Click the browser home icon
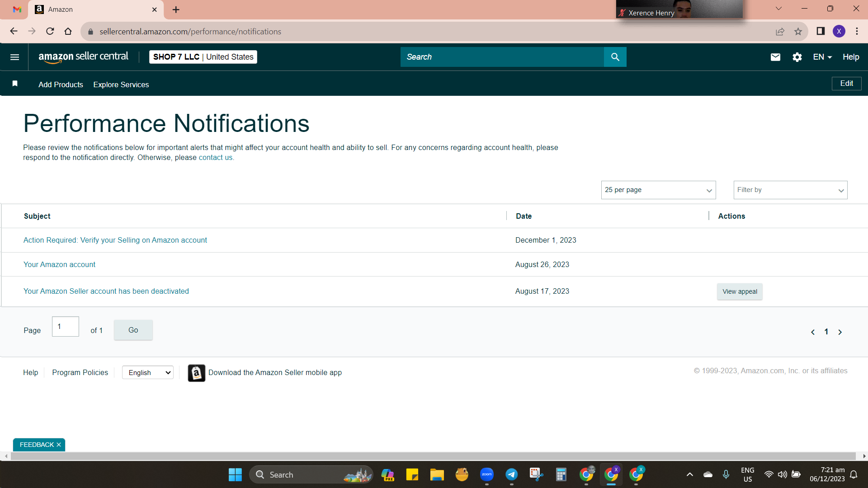Viewport: 868px width, 488px height. coord(68,31)
